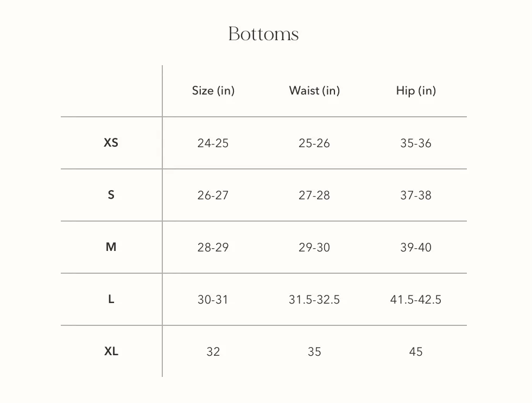
Task: Click the S row label
Action: click(111, 195)
